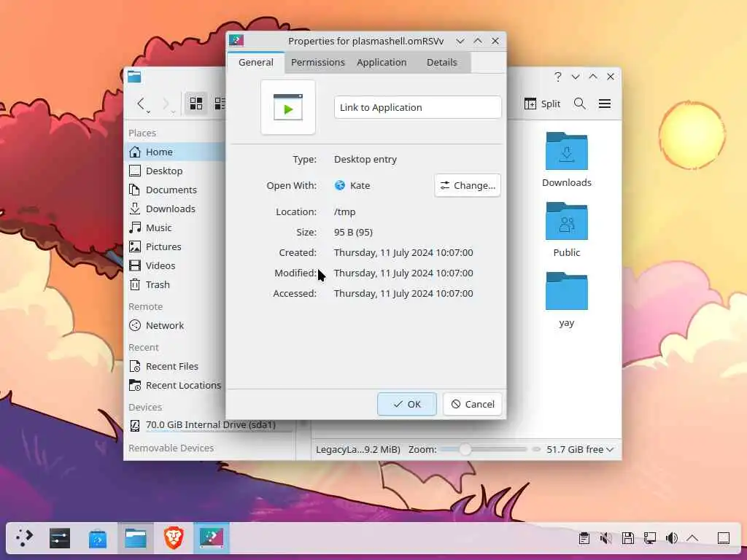Open Trash in Places sidebar
Screen dimensions: 747x560
click(x=174, y=284)
